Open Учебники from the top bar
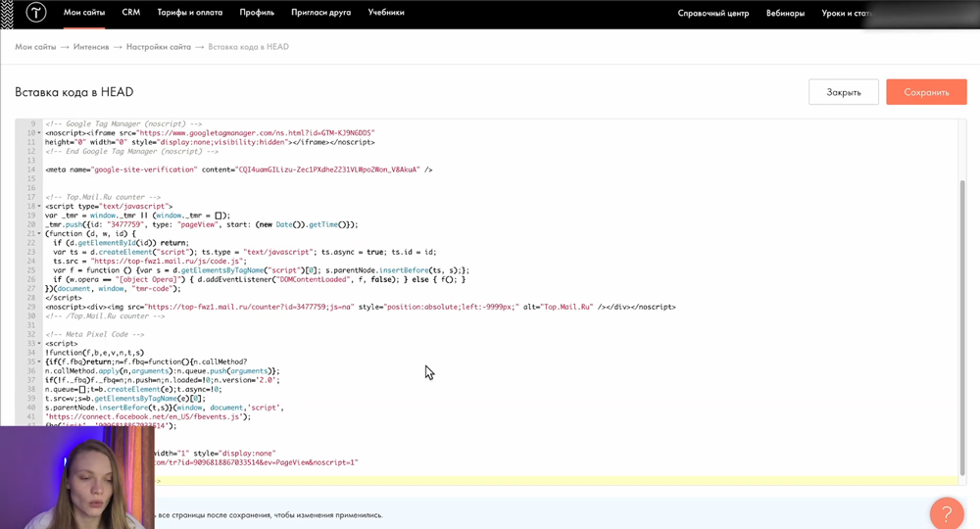 tap(386, 13)
